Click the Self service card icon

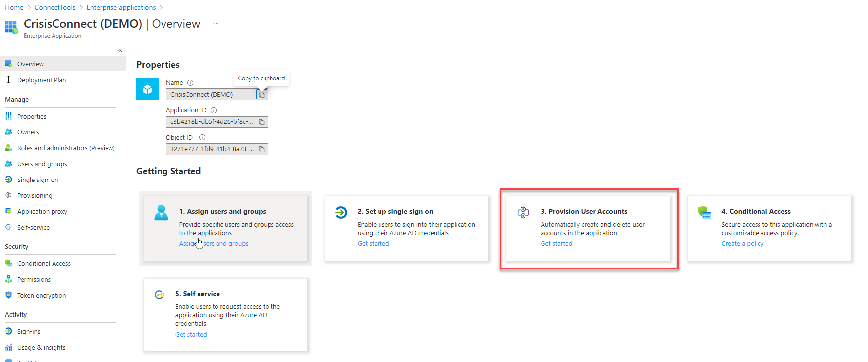tap(159, 295)
